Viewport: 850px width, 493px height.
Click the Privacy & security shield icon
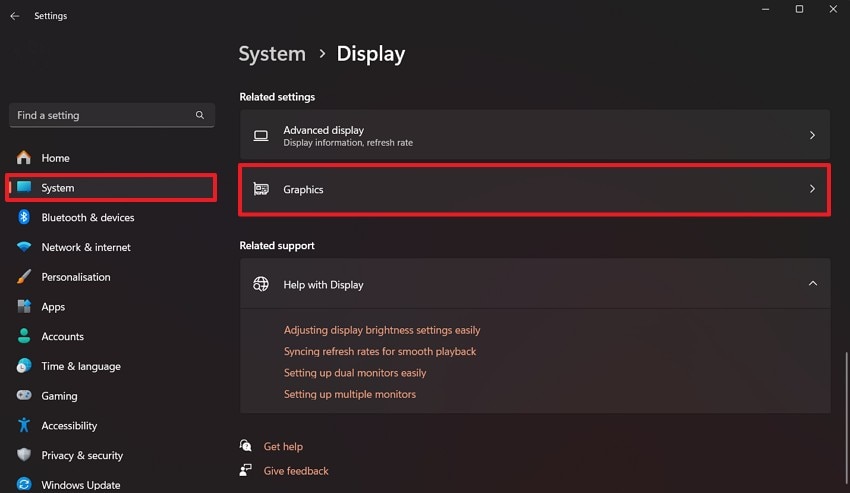click(24, 454)
